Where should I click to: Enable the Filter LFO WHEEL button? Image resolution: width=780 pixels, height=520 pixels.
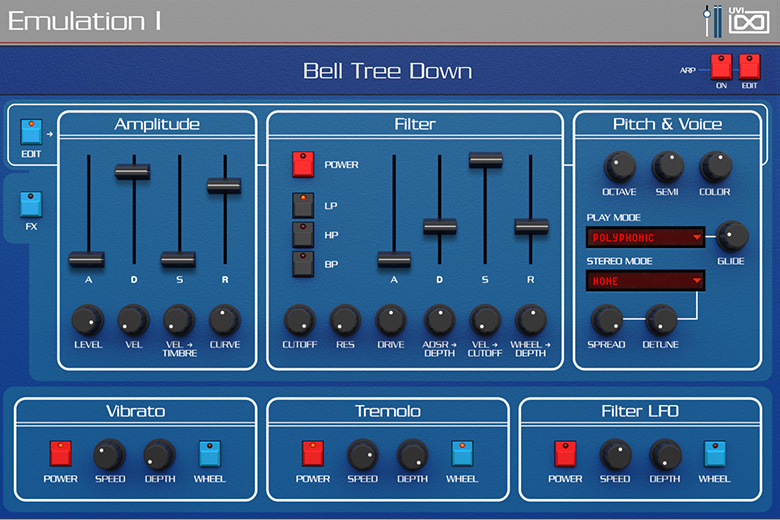(x=714, y=454)
